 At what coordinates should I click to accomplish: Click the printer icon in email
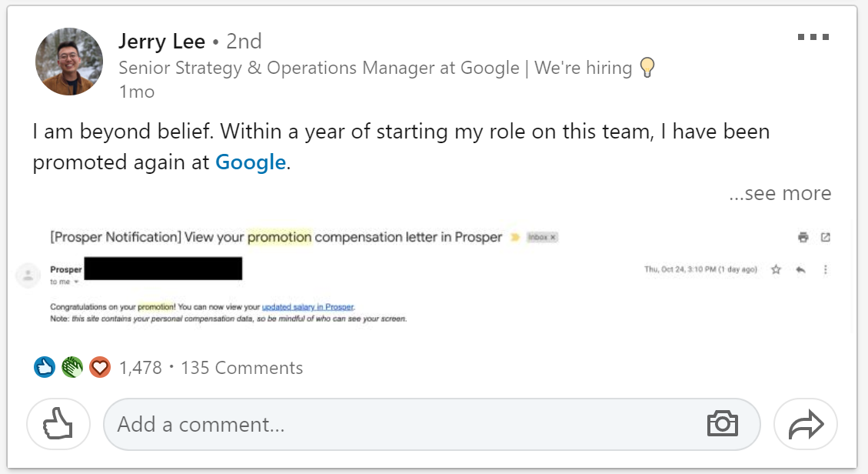coord(803,238)
